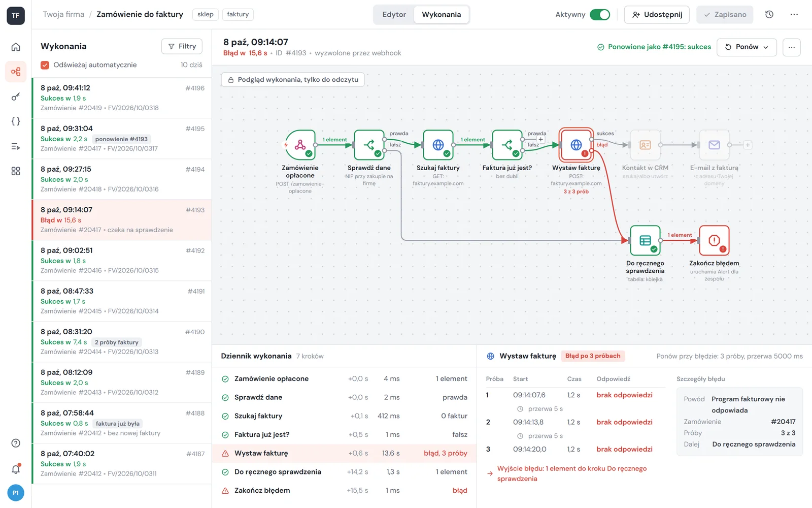Uncheck Odświeżaj automatycznie checkbox

point(45,65)
